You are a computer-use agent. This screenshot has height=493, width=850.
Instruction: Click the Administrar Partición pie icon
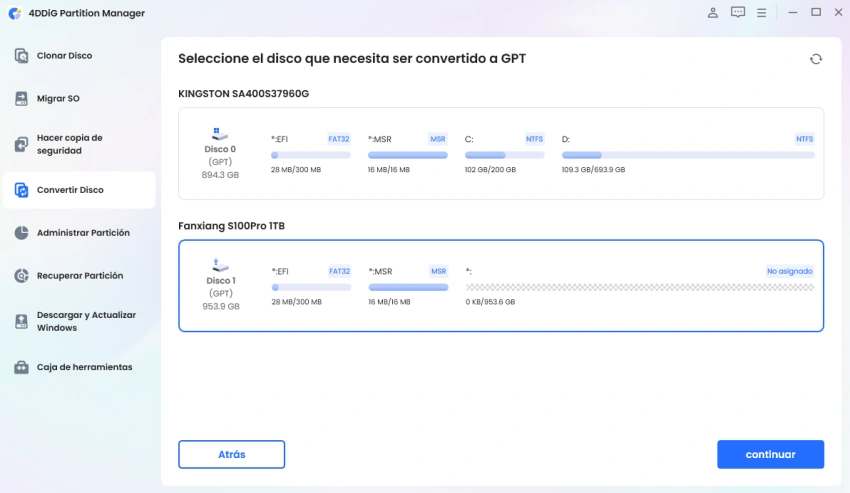[21, 233]
